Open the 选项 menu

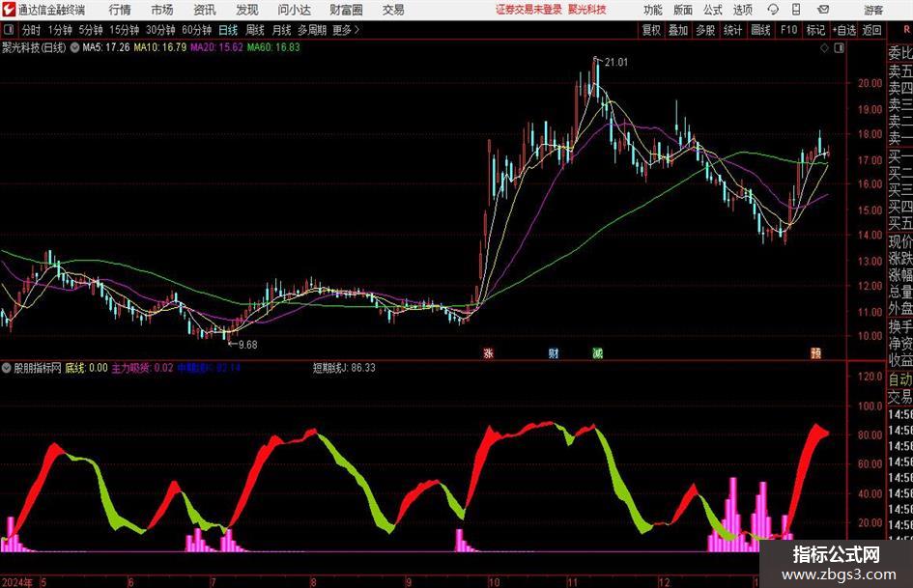coord(742,10)
